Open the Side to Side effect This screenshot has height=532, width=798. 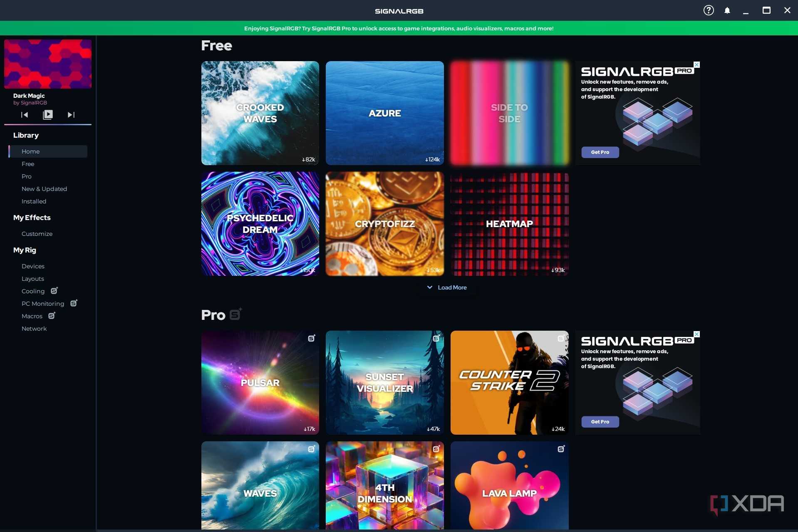[x=510, y=113]
